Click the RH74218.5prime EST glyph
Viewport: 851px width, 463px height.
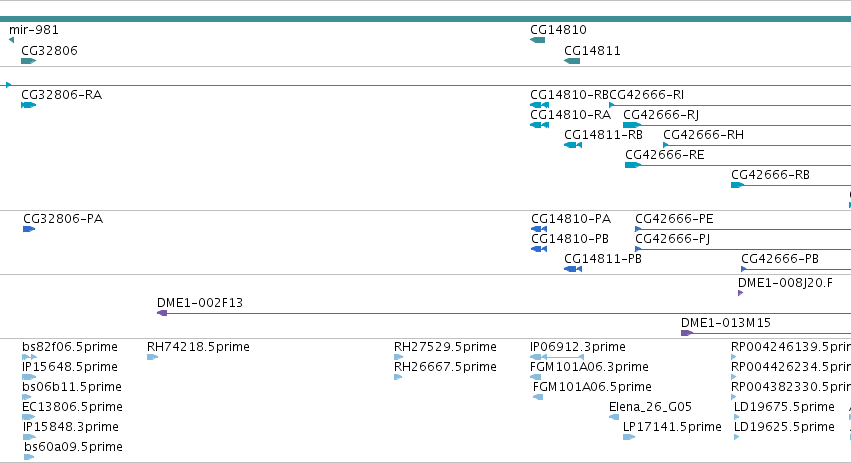click(153, 357)
